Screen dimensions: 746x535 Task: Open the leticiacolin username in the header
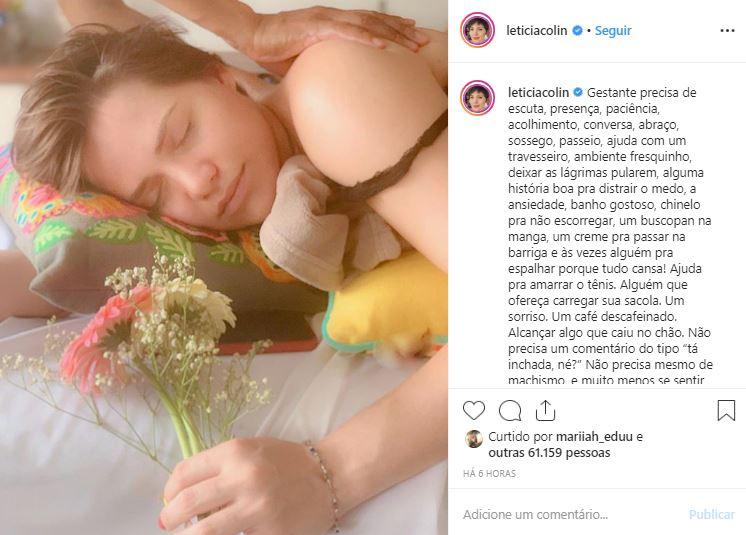tap(537, 30)
